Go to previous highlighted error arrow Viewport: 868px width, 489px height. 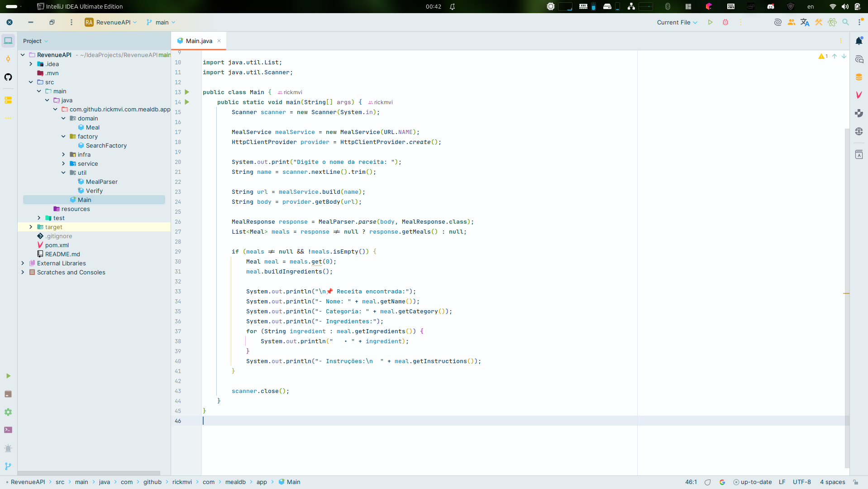pos(835,56)
